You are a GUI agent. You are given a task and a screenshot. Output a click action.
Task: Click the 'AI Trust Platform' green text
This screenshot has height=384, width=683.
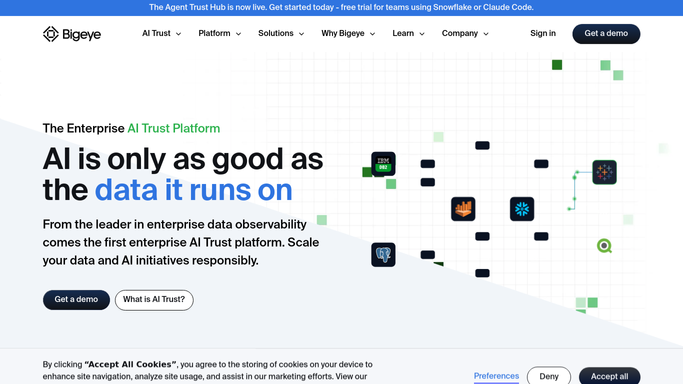(x=173, y=128)
